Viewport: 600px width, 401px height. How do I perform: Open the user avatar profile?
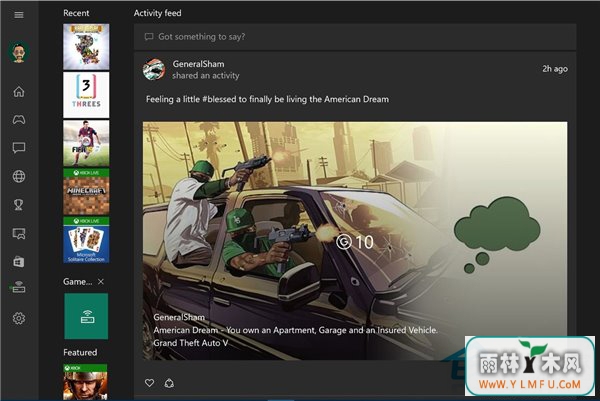coord(19,52)
